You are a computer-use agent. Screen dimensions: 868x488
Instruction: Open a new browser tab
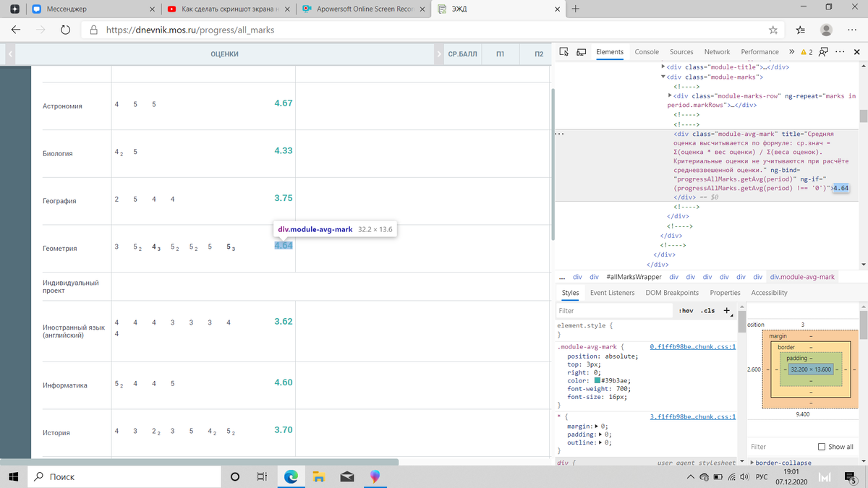575,9
